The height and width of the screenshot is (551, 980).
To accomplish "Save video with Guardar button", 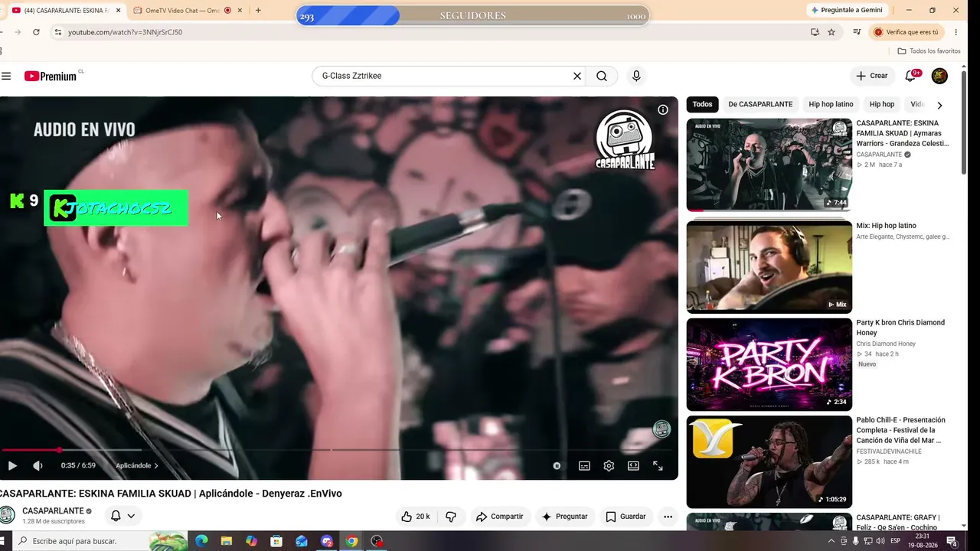I will pos(626,517).
